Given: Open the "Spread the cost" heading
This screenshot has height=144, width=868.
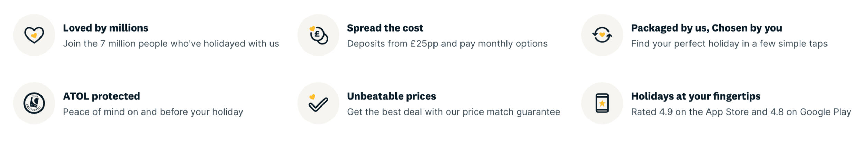Looking at the screenshot, I should [385, 28].
